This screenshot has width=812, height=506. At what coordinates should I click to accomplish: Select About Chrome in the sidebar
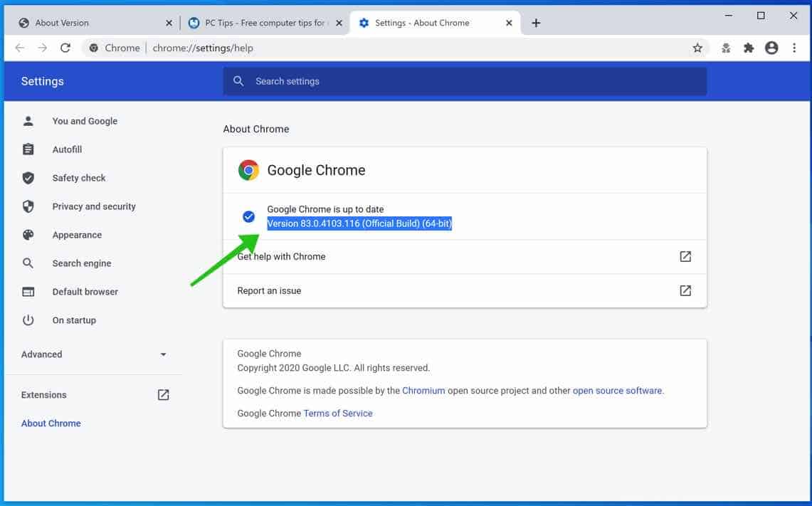click(51, 423)
